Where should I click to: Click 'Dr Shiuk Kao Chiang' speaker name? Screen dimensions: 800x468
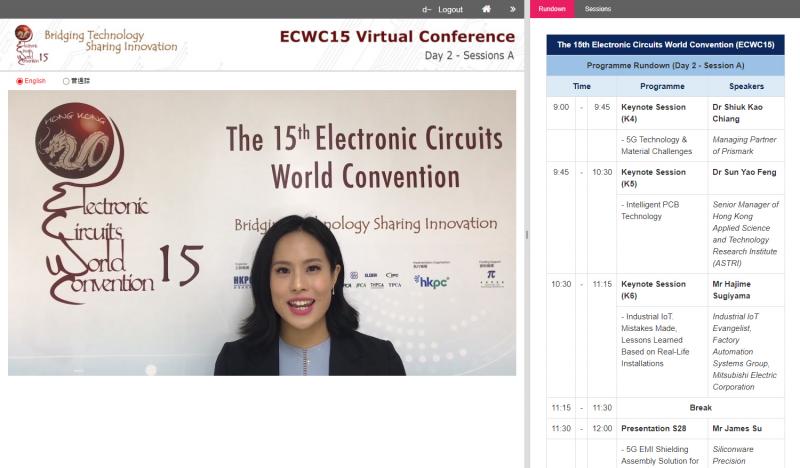click(737, 113)
